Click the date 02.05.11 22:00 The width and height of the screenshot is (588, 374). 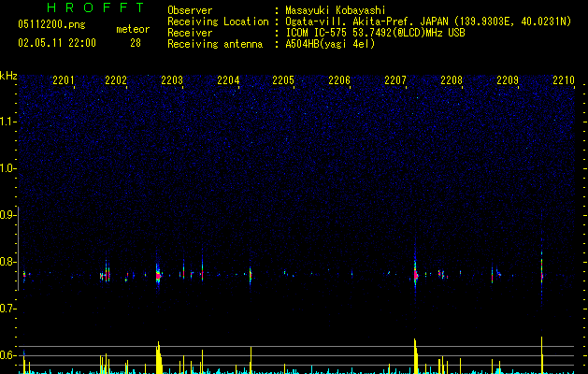[x=57, y=43]
